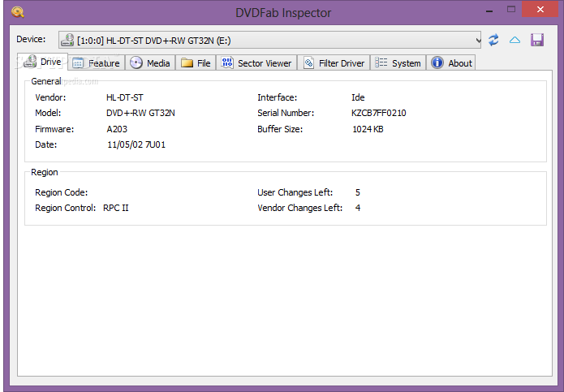Select firmware value A203
Screen dimensions: 564x392
117,129
